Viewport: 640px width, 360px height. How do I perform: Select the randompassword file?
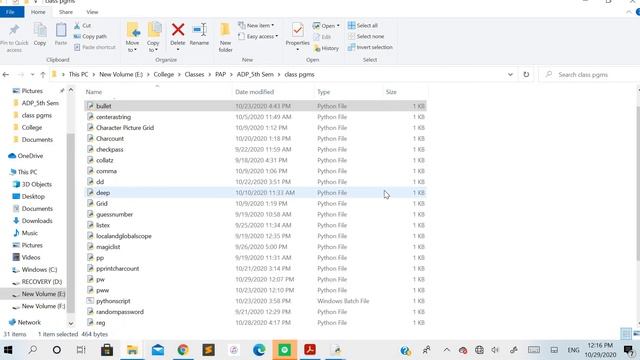click(x=256, y=312)
